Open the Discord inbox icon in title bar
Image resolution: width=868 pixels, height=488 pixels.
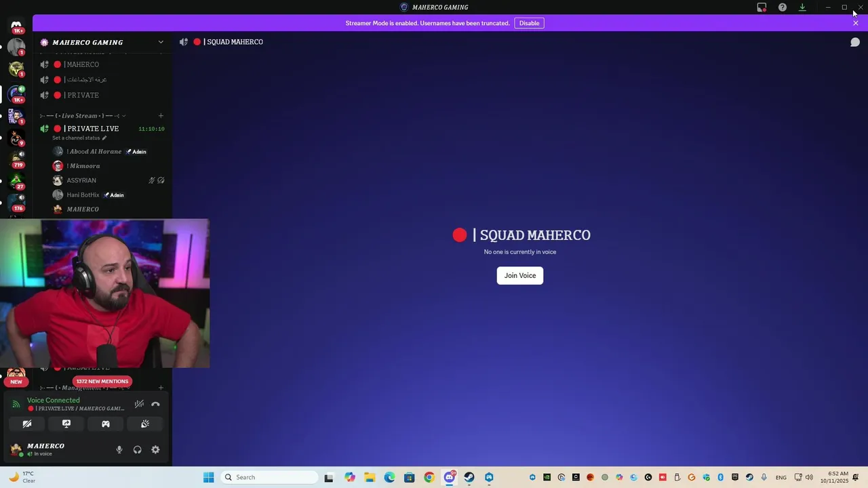[762, 7]
